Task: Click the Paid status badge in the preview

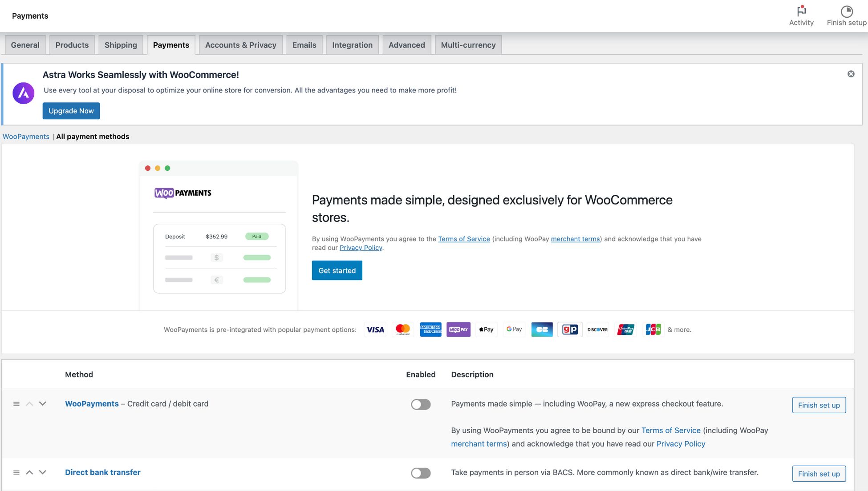Action: point(257,237)
